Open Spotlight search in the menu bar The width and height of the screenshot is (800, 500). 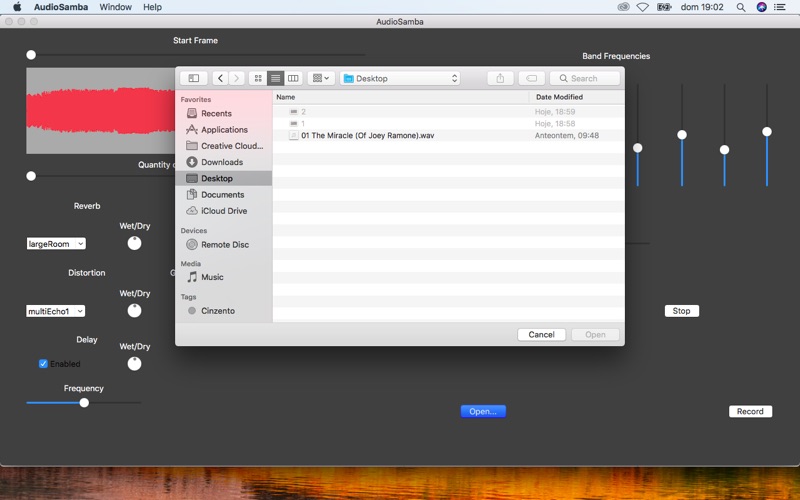(x=741, y=7)
